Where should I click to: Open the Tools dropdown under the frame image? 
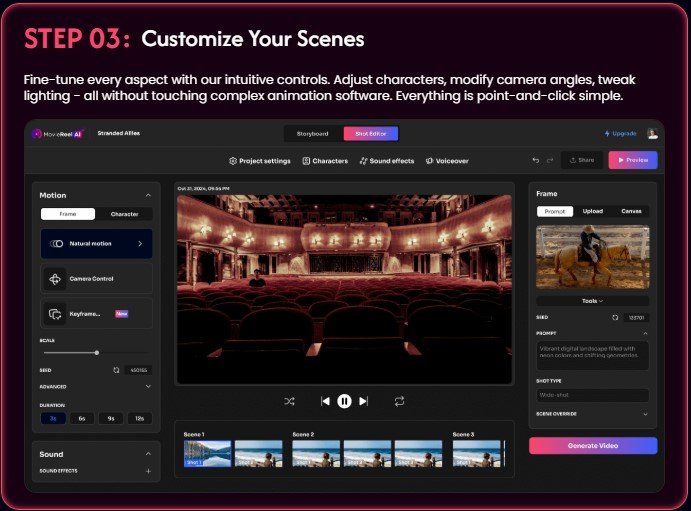point(592,300)
